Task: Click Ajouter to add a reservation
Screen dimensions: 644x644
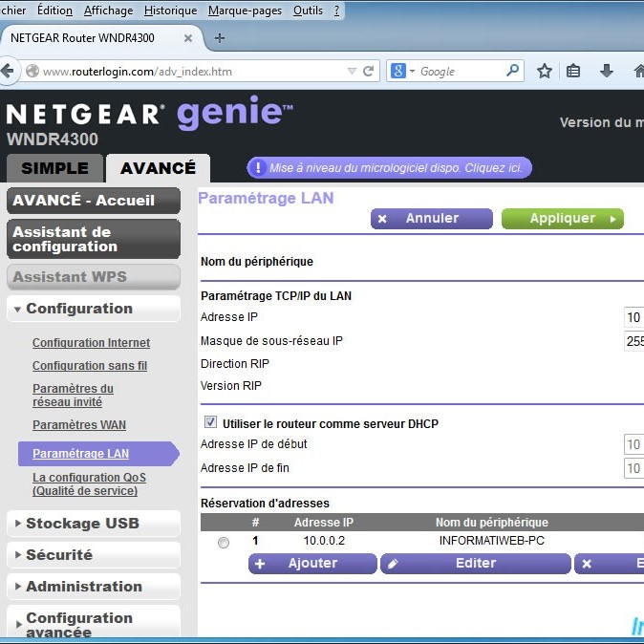Action: 312,564
